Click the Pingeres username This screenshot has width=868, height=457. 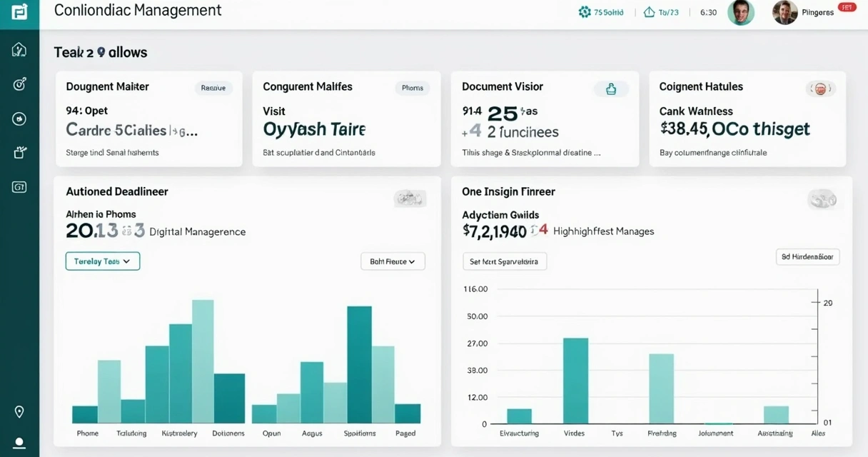818,12
